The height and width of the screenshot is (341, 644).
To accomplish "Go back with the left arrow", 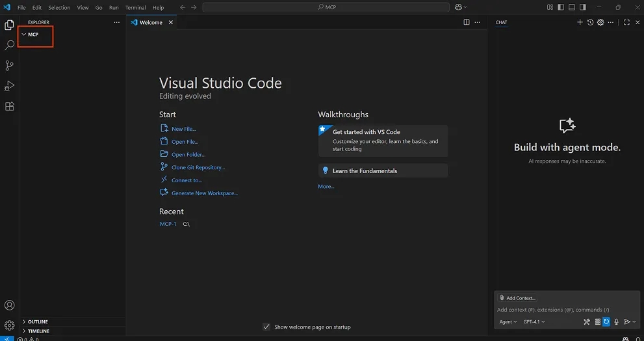I will coord(183,7).
